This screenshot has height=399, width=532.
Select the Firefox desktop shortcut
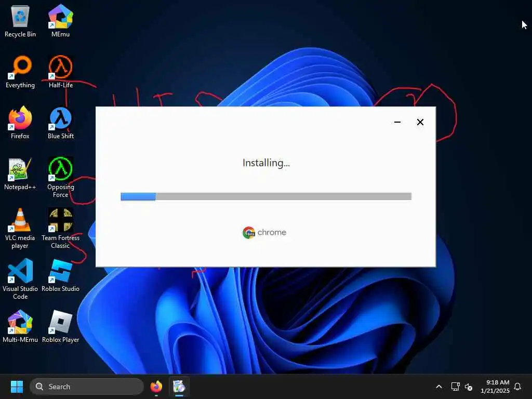pos(20,123)
